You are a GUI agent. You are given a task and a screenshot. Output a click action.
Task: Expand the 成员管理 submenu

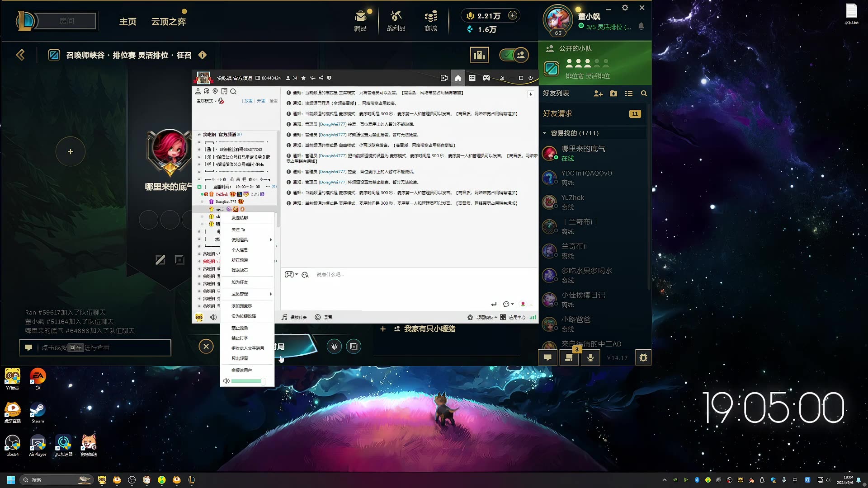point(247,294)
